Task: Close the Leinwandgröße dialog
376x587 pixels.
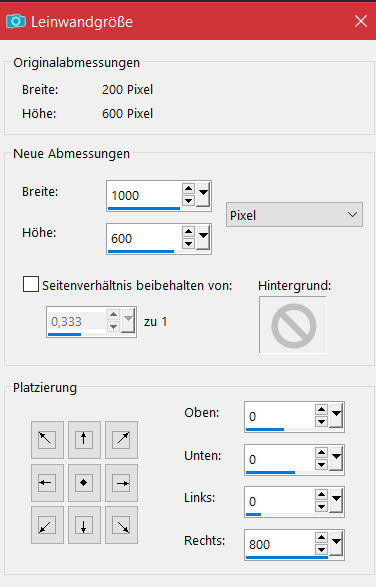Action: point(361,21)
